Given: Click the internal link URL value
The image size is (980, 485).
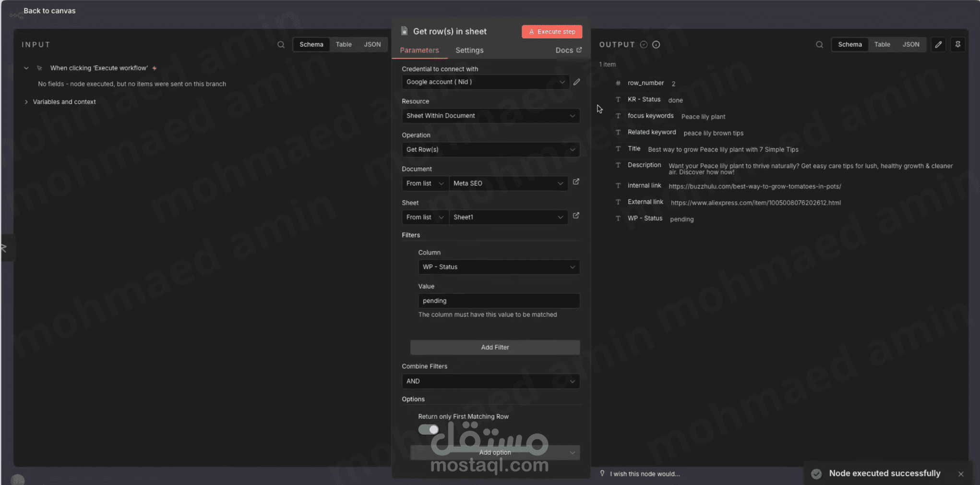Looking at the screenshot, I should point(755,186).
